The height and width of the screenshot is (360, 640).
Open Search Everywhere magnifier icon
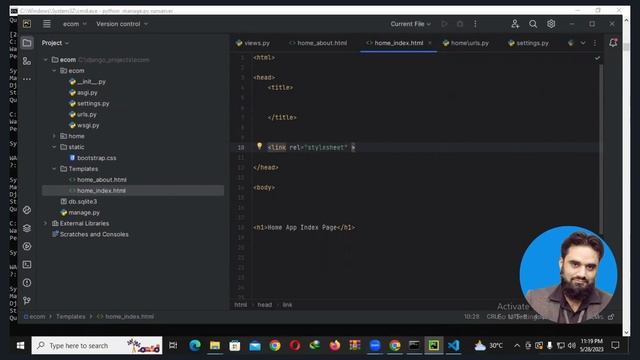tap(533, 24)
